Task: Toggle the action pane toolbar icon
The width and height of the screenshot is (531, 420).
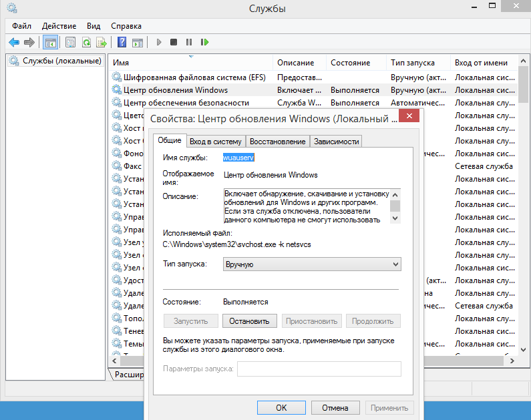Action: click(138, 42)
